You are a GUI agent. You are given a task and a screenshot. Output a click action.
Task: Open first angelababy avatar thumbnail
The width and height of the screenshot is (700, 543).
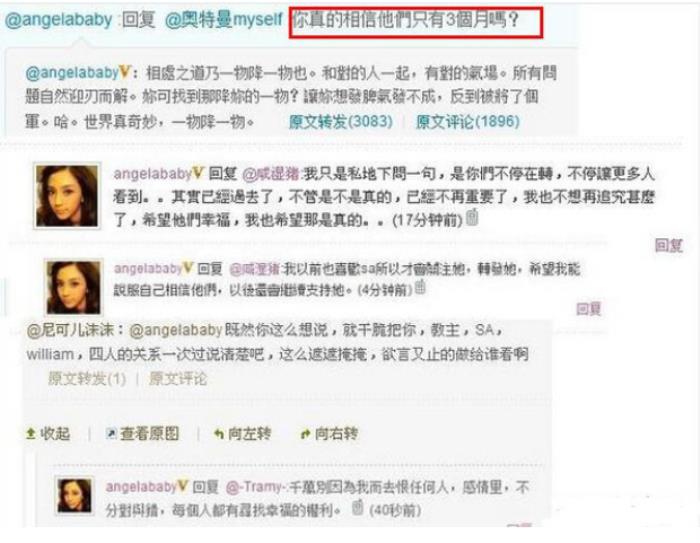click(x=67, y=196)
